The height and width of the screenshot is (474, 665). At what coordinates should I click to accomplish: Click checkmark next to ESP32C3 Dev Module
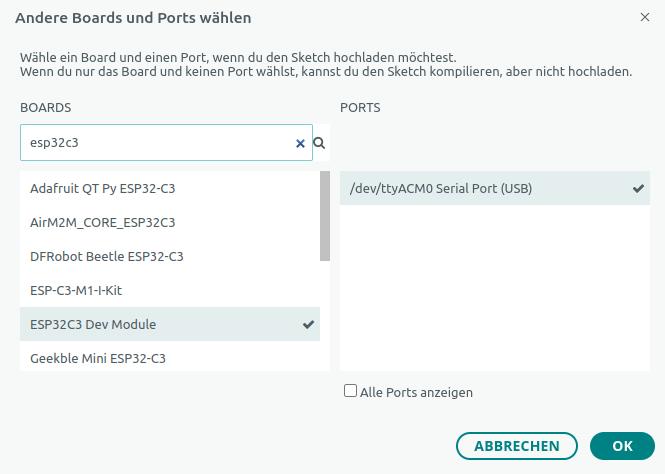pos(308,325)
